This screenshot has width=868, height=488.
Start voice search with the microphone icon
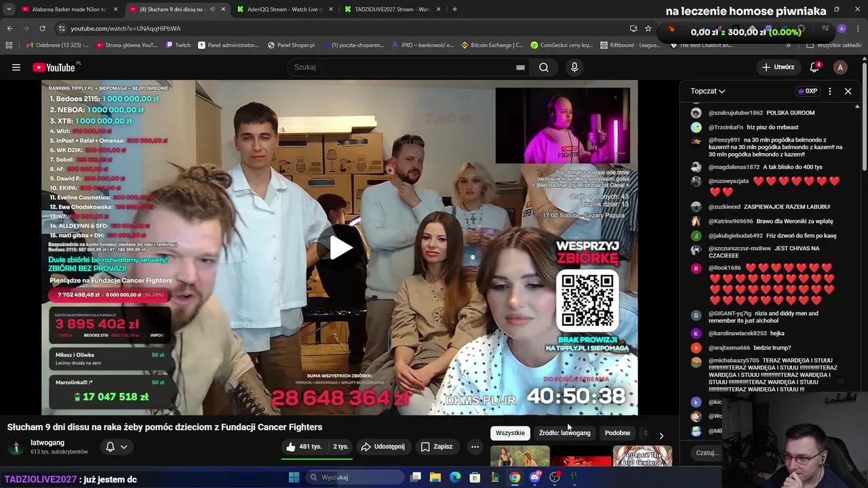pos(574,67)
